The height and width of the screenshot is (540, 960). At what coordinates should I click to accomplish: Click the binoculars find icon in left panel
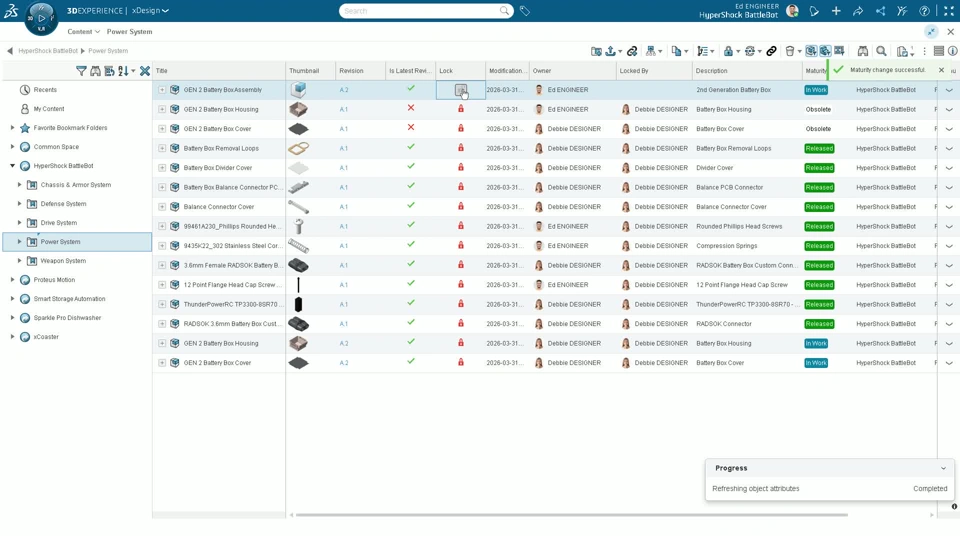[x=95, y=71]
